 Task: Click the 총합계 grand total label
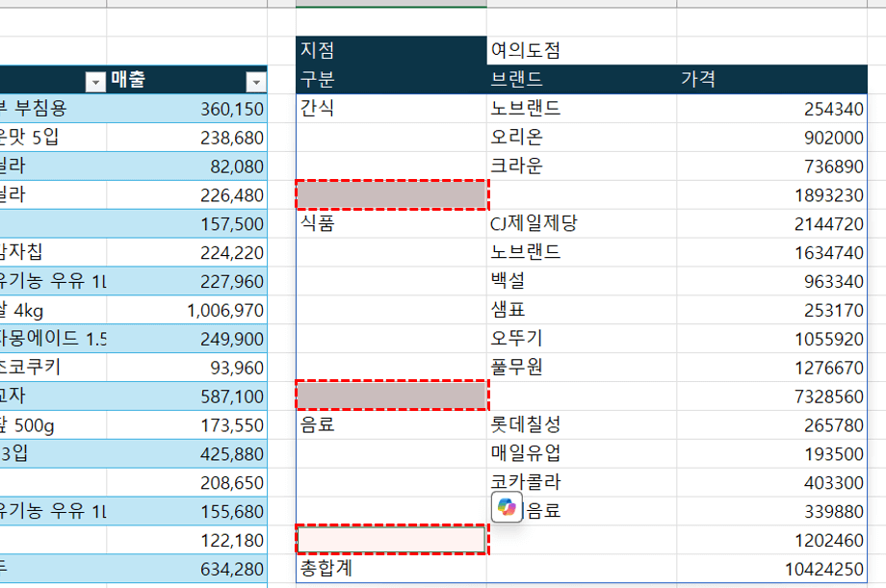click(391, 568)
